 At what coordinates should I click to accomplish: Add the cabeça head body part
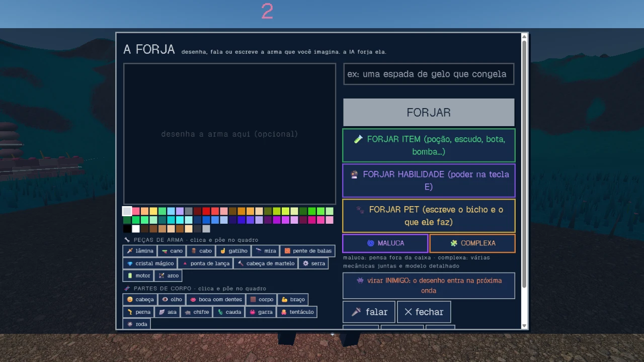click(140, 300)
